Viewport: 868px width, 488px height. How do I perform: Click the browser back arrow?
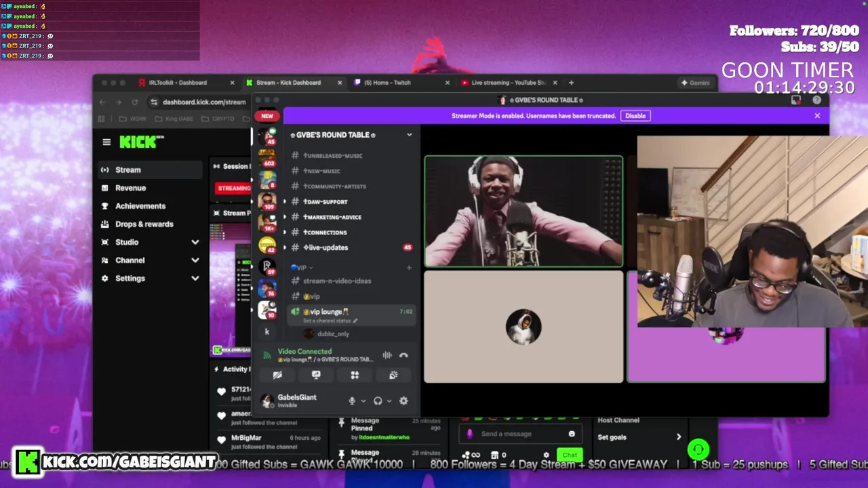102,102
